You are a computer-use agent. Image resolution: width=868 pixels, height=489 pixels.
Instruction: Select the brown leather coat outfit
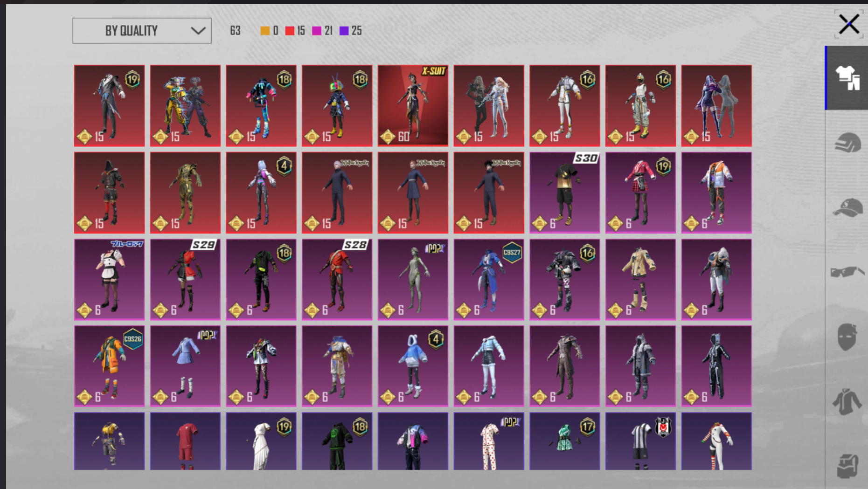(x=565, y=366)
